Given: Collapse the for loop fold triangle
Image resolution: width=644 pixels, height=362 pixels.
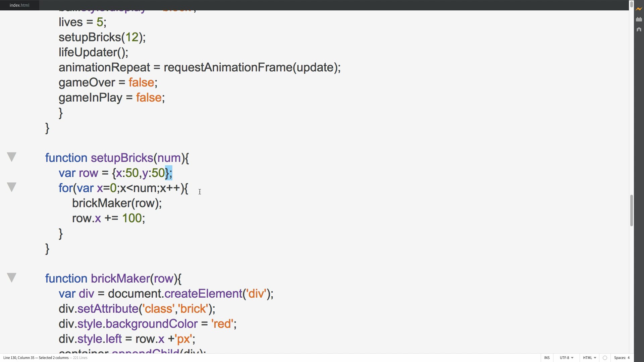Looking at the screenshot, I should [12, 187].
